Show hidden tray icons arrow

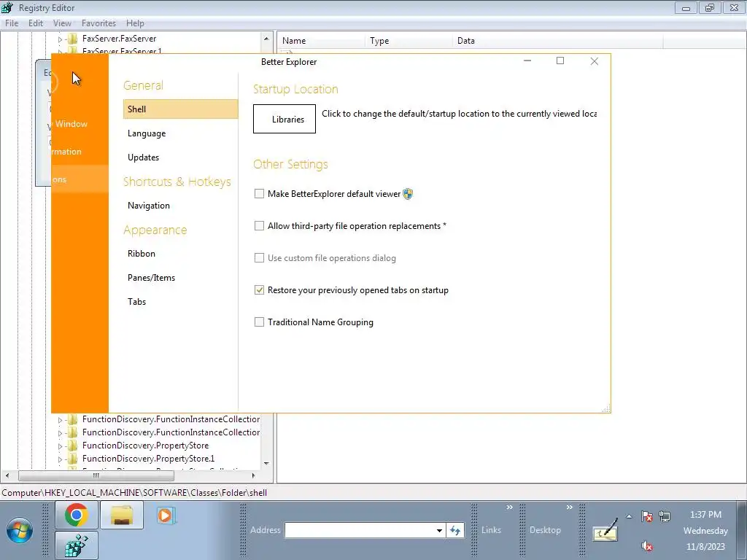(x=629, y=516)
